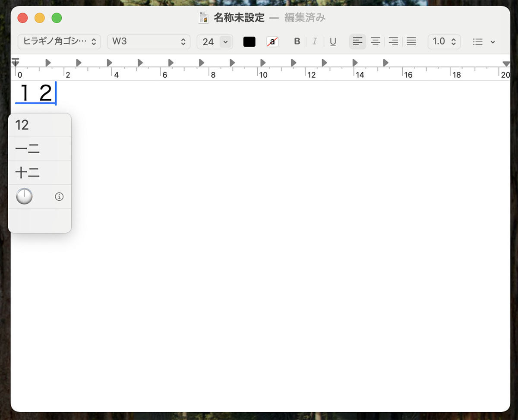The image size is (518, 420).
Task: Justify the text alignment
Action: [x=411, y=41]
